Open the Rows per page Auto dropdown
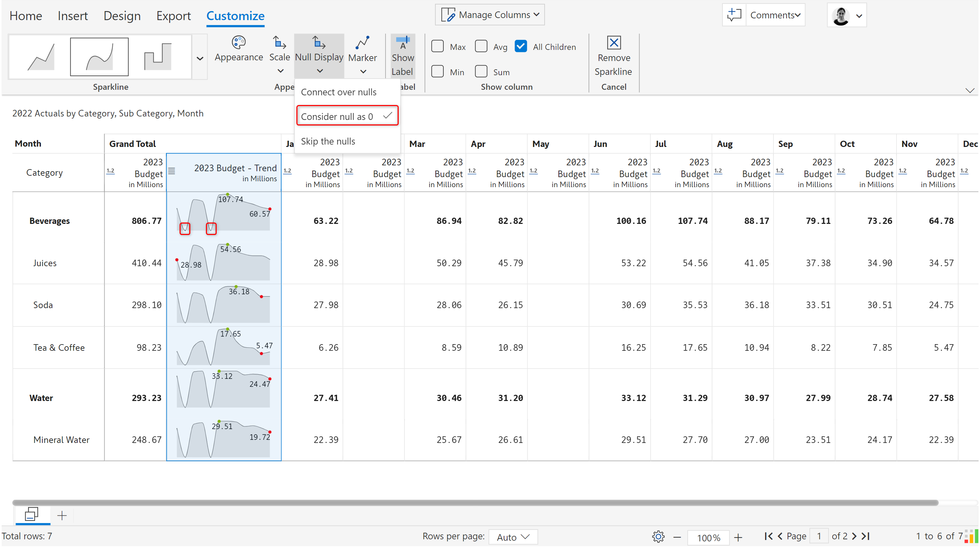This screenshot has height=549, width=980. (513, 537)
